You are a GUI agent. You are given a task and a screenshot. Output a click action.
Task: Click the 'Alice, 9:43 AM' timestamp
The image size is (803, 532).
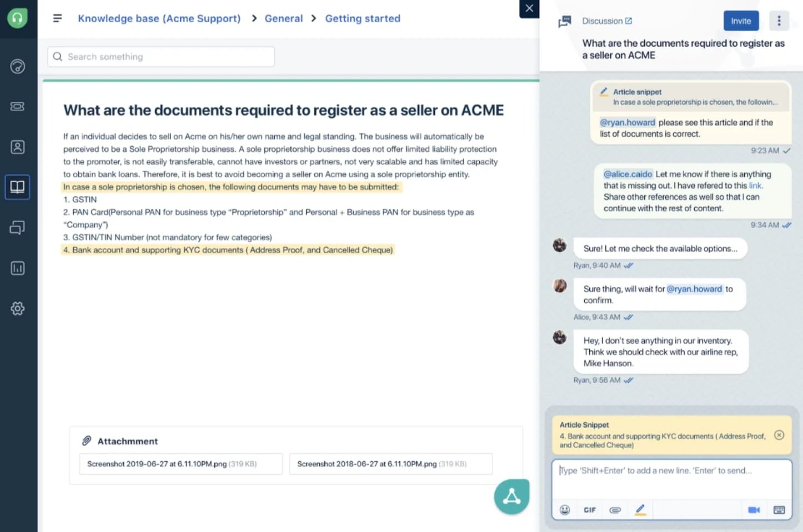click(x=596, y=317)
